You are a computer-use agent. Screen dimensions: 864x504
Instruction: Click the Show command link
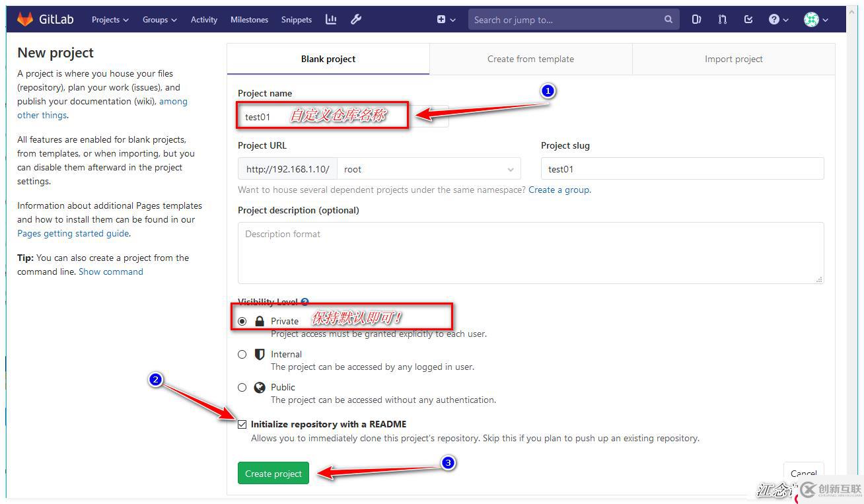[111, 271]
